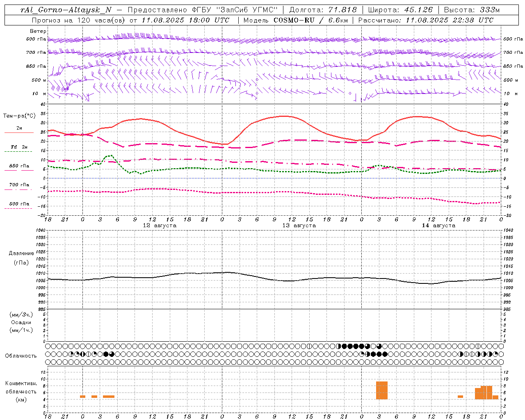This screenshot has height=420, width=525.
Task: Click the model label COSMO-RU / 6.6км
Action: 311,20
